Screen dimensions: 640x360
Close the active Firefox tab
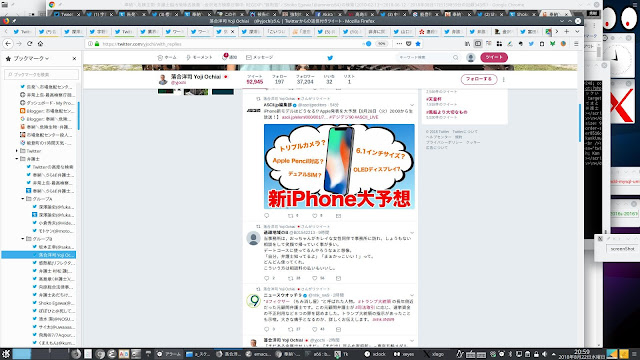pos(233,31)
